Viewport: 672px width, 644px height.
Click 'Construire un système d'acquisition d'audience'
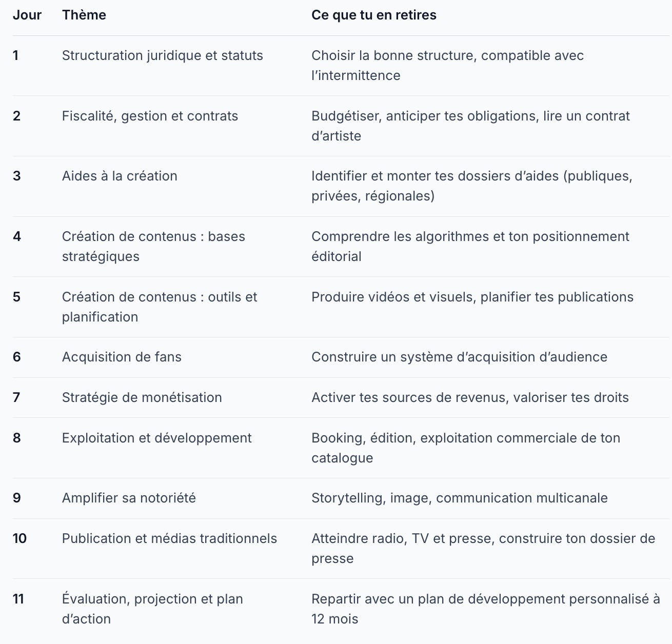460,357
